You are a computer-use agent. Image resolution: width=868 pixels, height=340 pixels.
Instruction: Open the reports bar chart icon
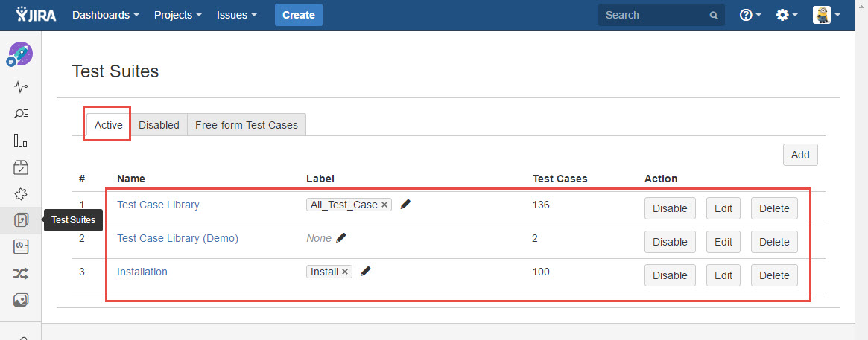point(20,141)
